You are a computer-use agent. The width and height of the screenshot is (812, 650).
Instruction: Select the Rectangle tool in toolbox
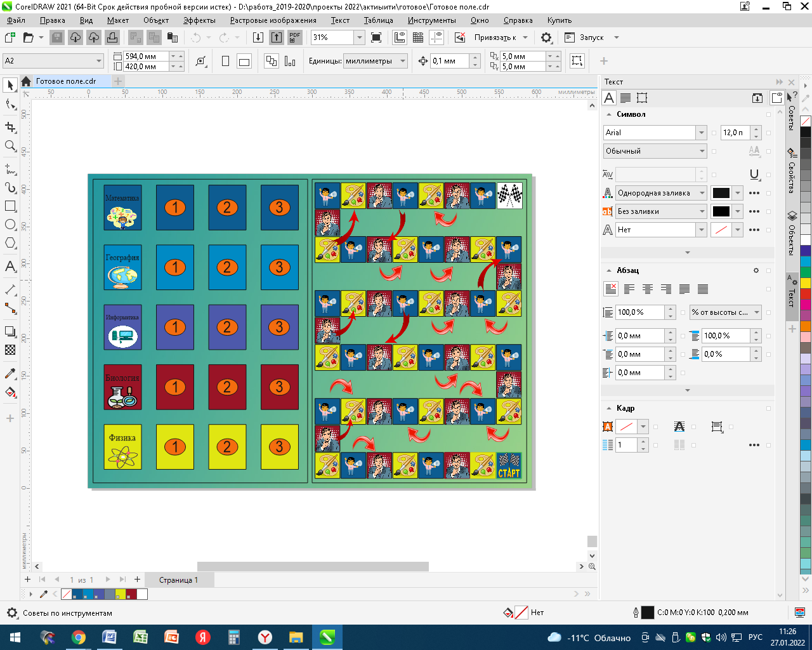tap(10, 206)
